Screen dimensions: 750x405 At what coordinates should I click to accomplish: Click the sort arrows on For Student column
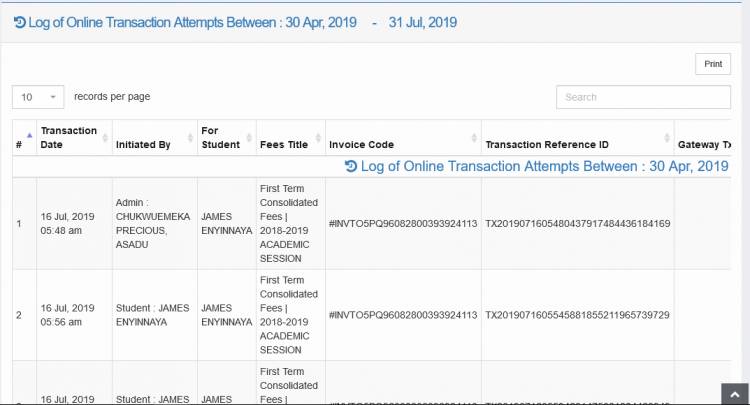pyautogui.click(x=247, y=138)
